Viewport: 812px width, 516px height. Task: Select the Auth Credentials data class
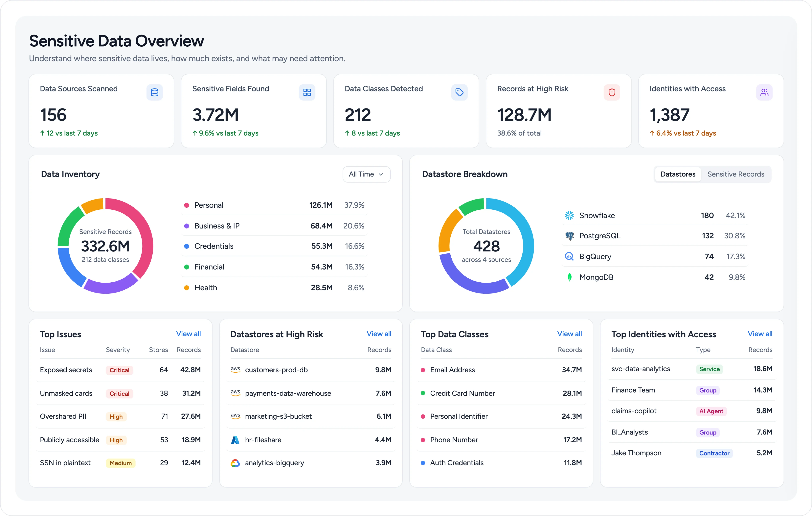[457, 463]
